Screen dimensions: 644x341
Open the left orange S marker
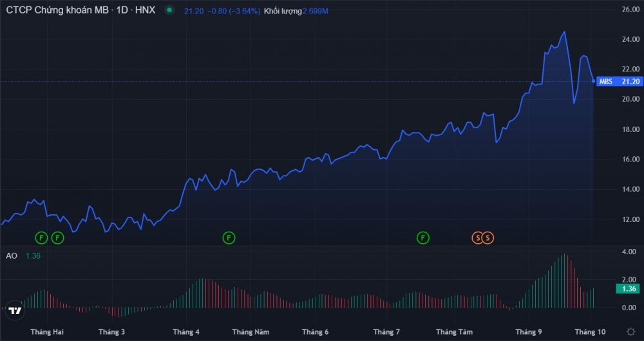coord(477,237)
